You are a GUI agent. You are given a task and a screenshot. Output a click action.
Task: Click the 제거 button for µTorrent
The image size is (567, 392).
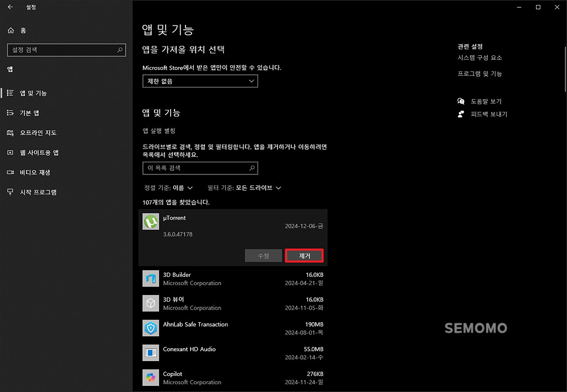point(304,256)
